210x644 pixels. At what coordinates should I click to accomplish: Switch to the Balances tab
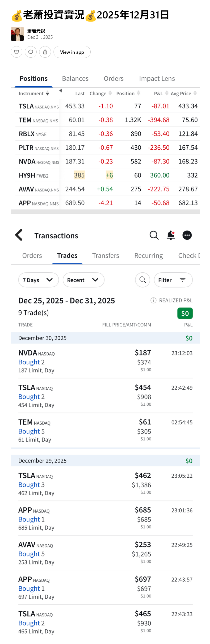[x=75, y=78]
